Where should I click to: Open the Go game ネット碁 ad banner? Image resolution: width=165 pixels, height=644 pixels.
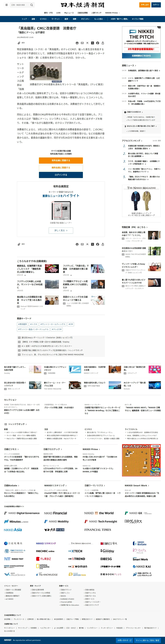point(141,460)
